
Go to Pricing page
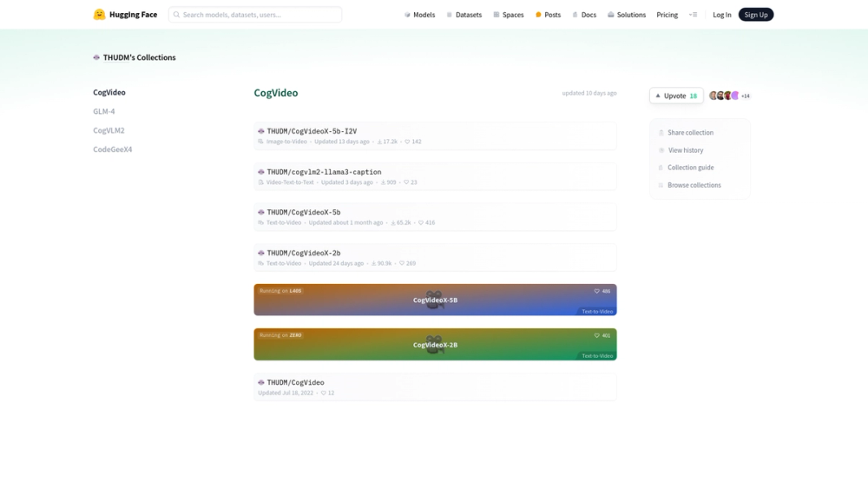point(667,15)
